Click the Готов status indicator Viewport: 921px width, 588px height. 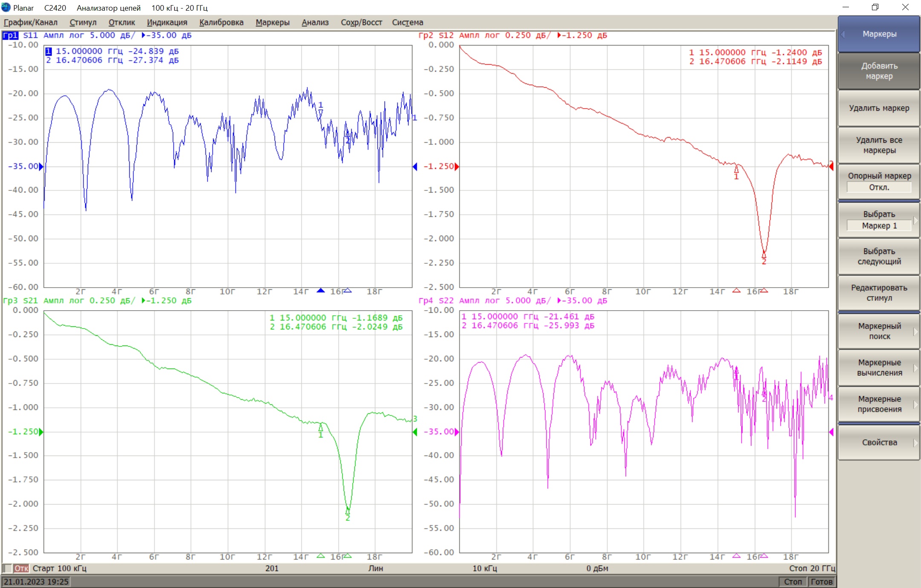point(822,582)
